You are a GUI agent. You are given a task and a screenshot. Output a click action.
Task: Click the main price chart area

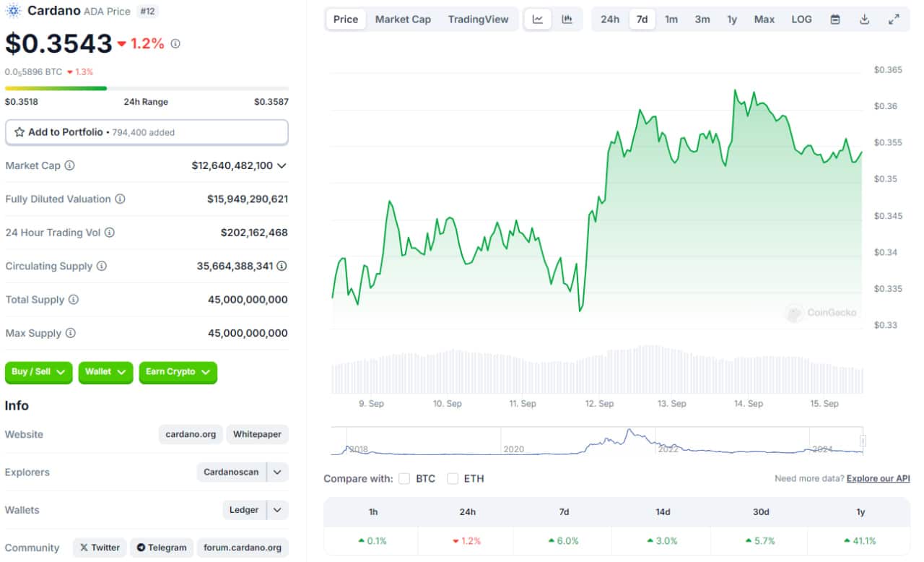[x=597, y=200]
